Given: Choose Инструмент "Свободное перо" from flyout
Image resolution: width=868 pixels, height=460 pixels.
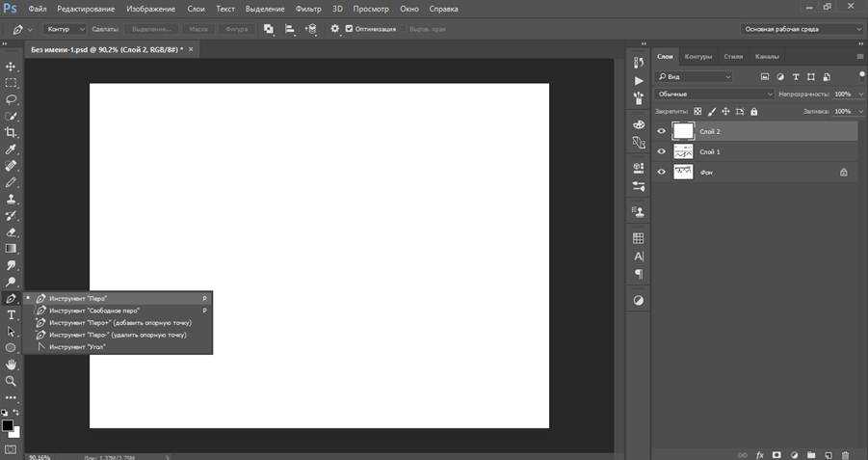Looking at the screenshot, I should [x=94, y=311].
